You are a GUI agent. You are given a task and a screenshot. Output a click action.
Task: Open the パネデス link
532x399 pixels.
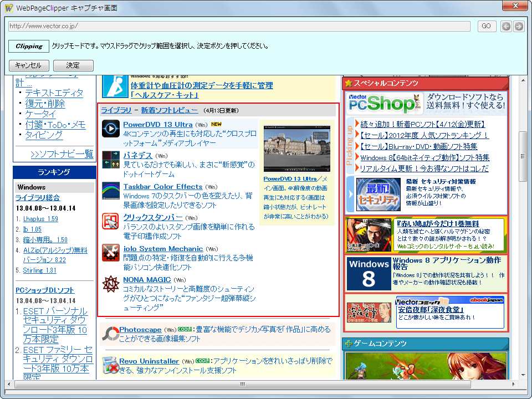pyautogui.click(x=138, y=155)
